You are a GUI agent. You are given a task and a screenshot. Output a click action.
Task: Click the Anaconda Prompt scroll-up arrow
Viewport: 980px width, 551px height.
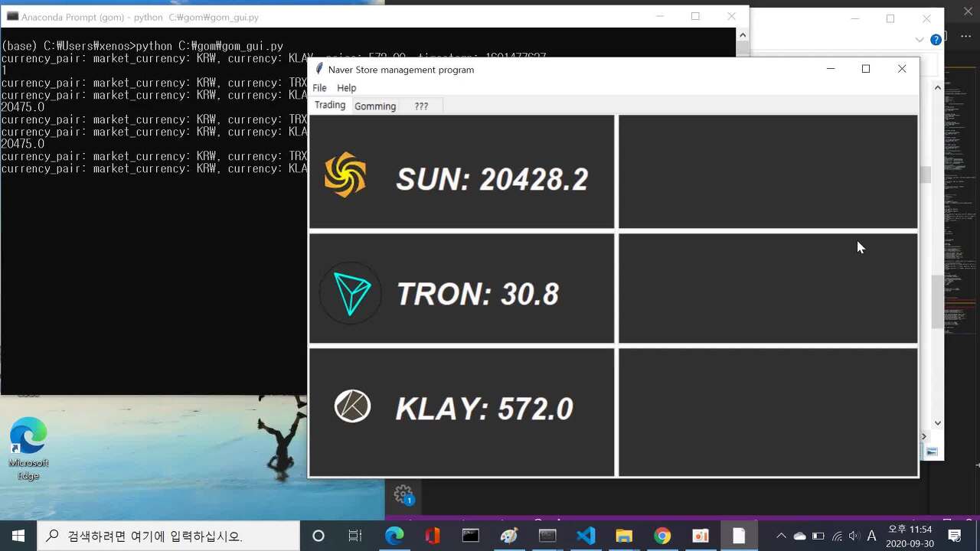coord(742,34)
